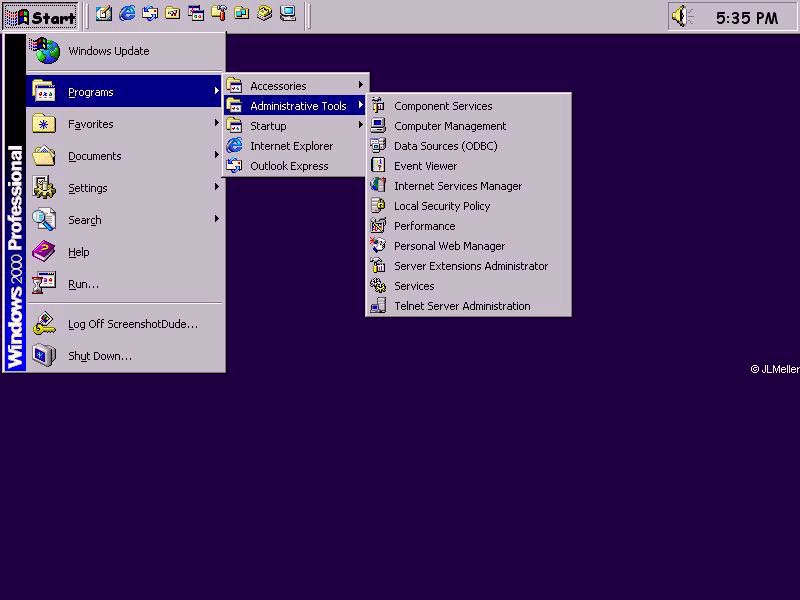Image resolution: width=800 pixels, height=600 pixels.
Task: Open Help via the purple book icon
Action: (44, 252)
